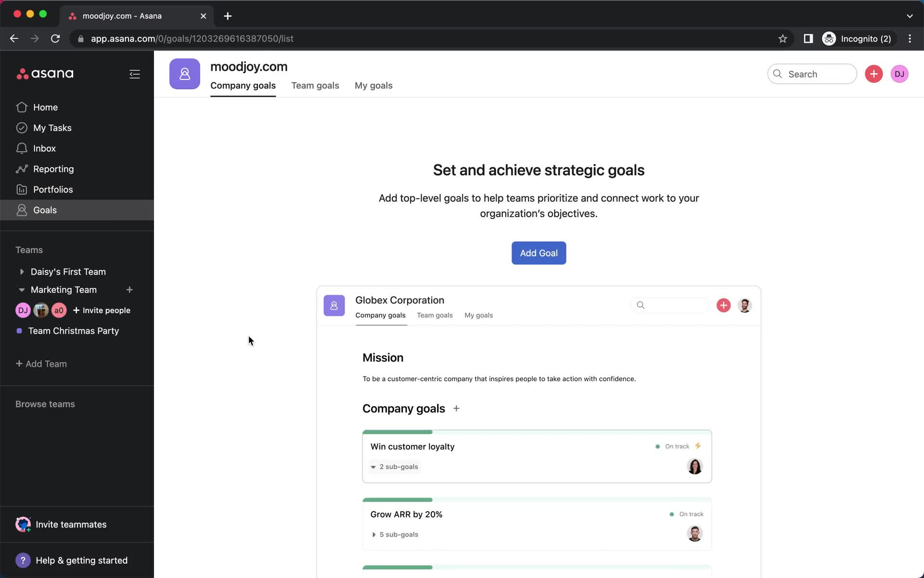Navigate to Portfolios
The width and height of the screenshot is (924, 578).
[x=53, y=189]
